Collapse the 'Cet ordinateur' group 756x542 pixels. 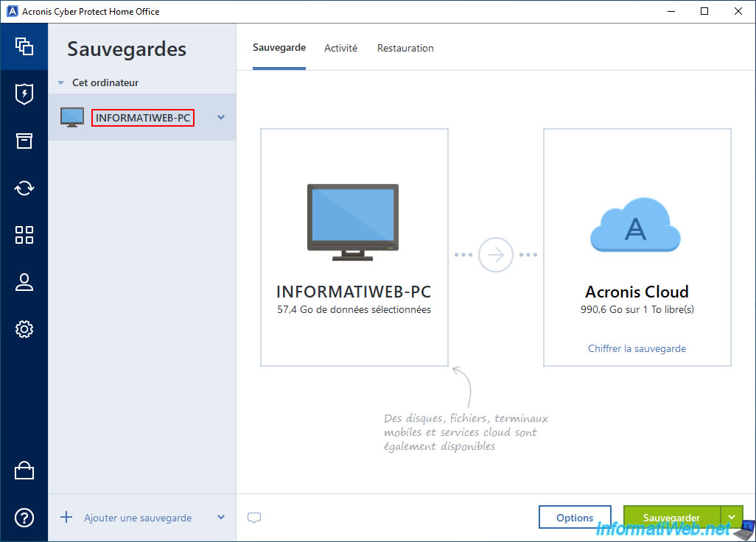click(x=61, y=83)
